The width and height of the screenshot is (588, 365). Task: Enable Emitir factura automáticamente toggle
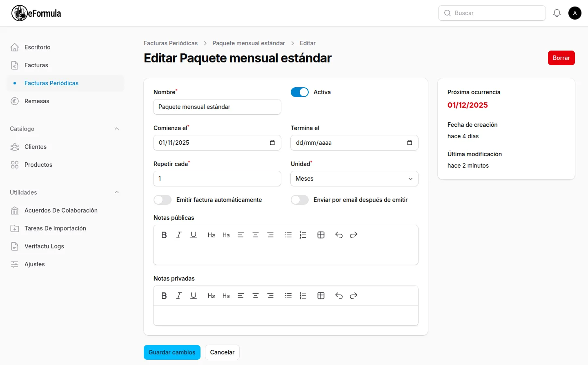tap(163, 200)
